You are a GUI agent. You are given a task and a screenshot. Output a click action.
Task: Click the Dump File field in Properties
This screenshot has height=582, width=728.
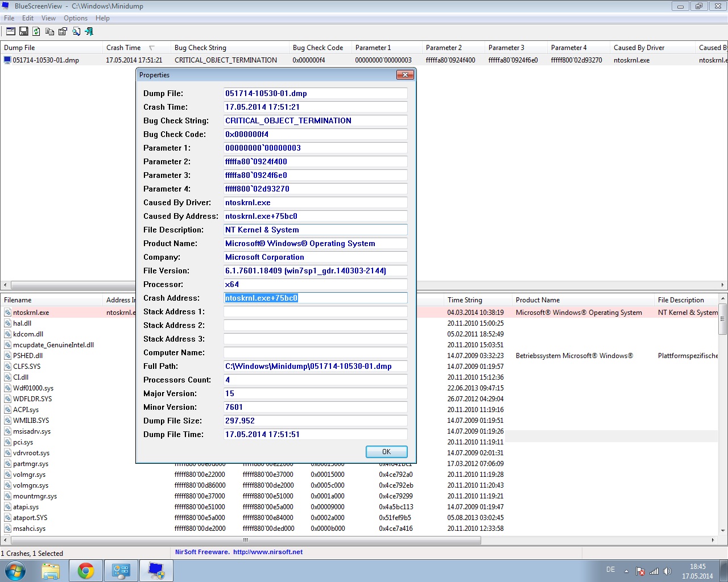click(316, 93)
